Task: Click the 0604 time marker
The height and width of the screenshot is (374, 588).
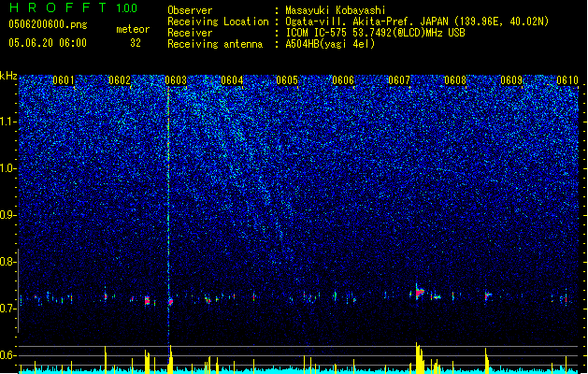Action: (232, 80)
